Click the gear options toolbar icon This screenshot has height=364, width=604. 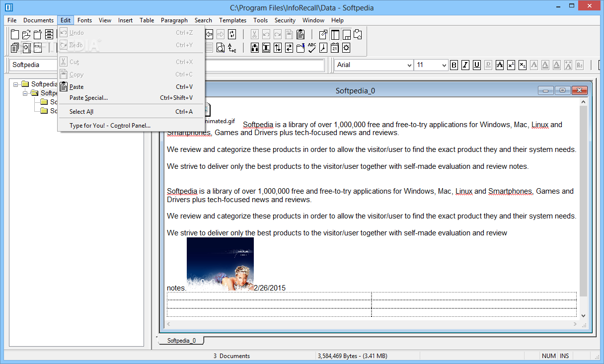[x=346, y=48]
